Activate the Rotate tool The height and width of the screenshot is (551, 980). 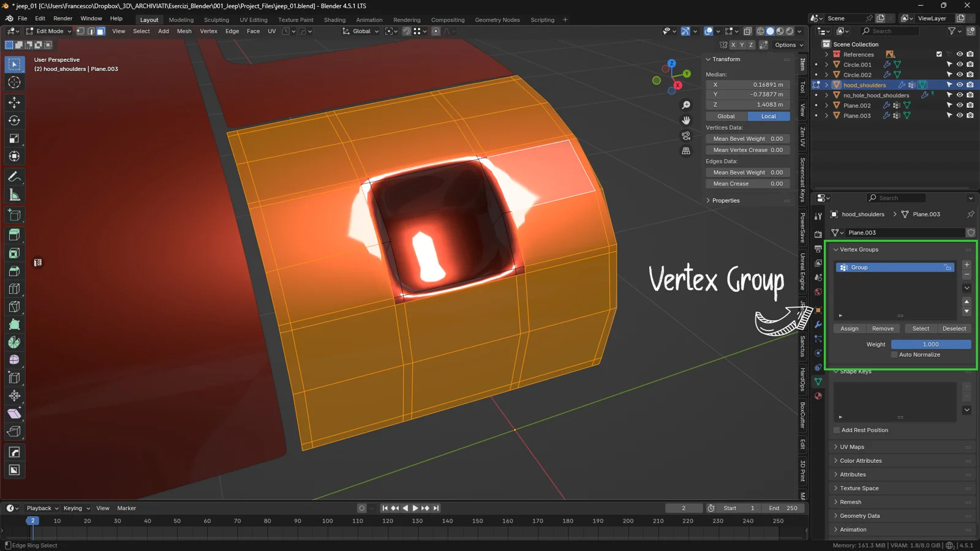coord(14,121)
